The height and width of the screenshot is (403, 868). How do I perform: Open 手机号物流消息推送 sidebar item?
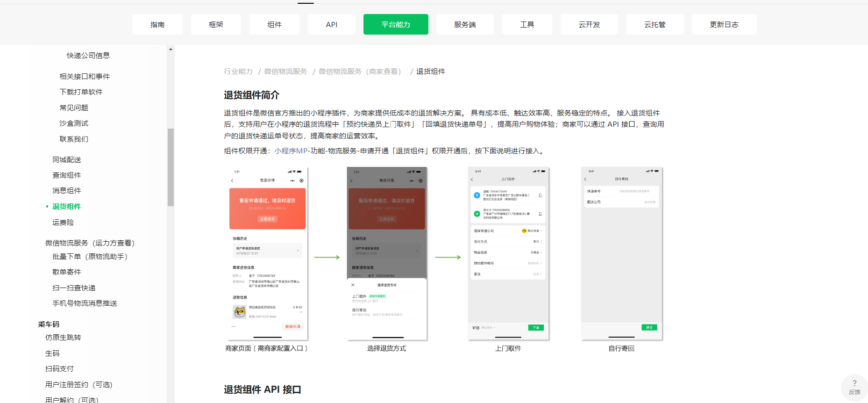pyautogui.click(x=85, y=303)
